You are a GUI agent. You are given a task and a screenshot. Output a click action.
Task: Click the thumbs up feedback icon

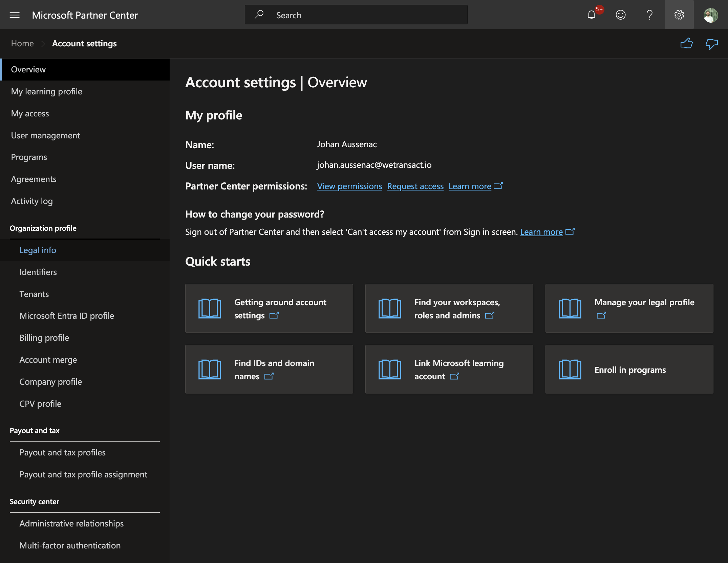(686, 43)
